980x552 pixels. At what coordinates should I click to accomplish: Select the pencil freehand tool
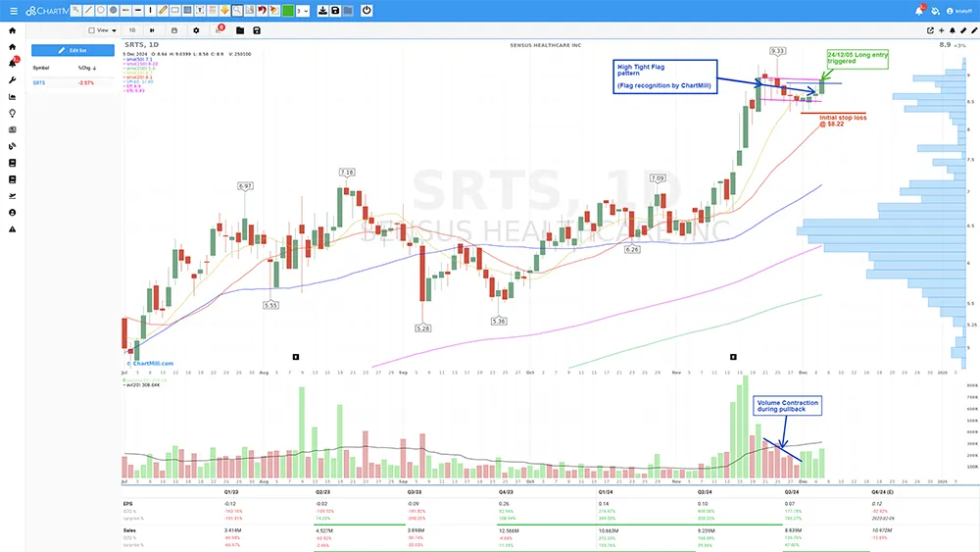click(x=163, y=10)
